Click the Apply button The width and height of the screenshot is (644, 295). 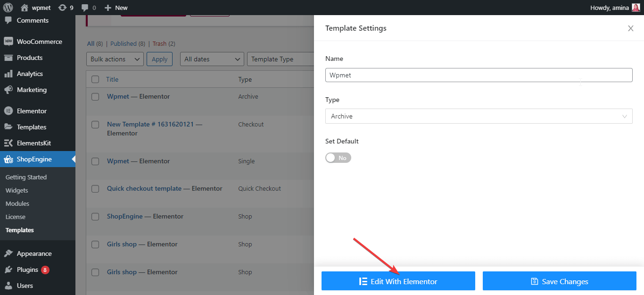(159, 59)
